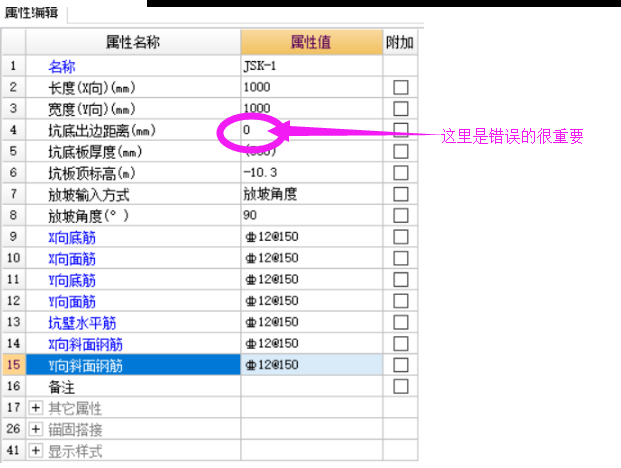Select the 显示样式 row label

pyautogui.click(x=75, y=451)
